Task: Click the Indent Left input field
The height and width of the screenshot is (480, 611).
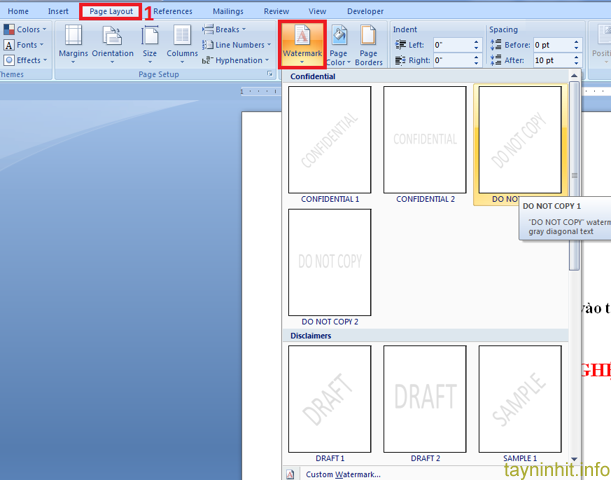Action: (x=455, y=45)
